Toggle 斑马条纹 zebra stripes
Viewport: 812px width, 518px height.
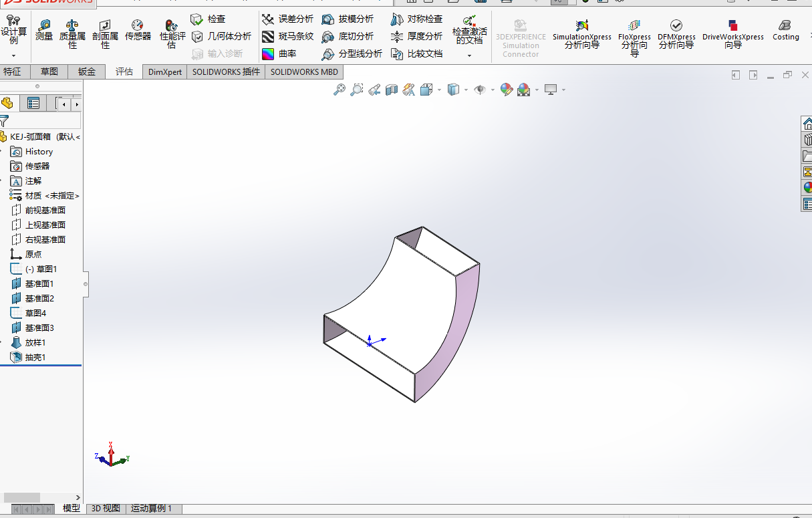(x=287, y=36)
